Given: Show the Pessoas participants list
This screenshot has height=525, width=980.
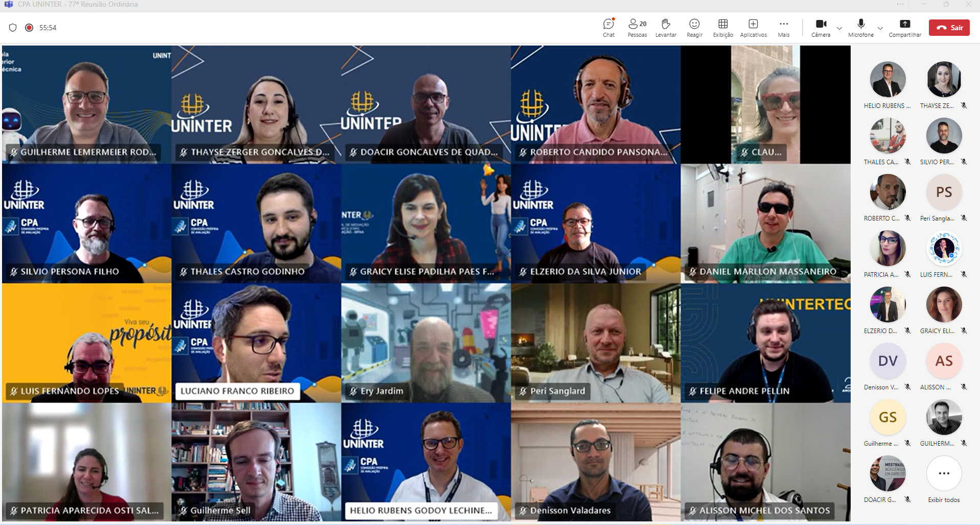Looking at the screenshot, I should tap(637, 28).
